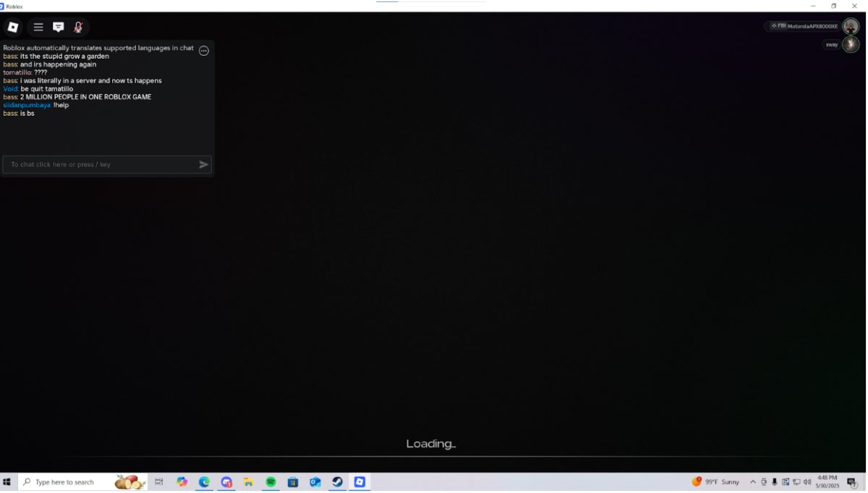Click the sway player avatar

851,44
